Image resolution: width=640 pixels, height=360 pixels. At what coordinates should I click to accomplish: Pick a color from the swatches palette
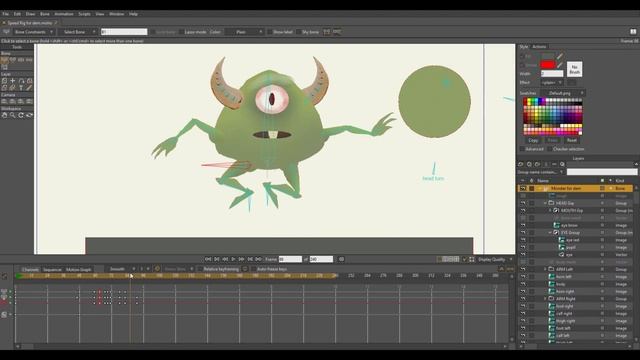tap(553, 117)
